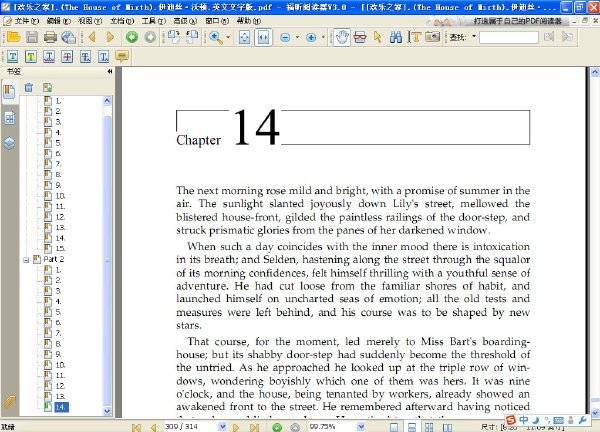The image size is (600, 432).
Task: Delete the selected bookmark with trash icon
Action: coord(29,88)
